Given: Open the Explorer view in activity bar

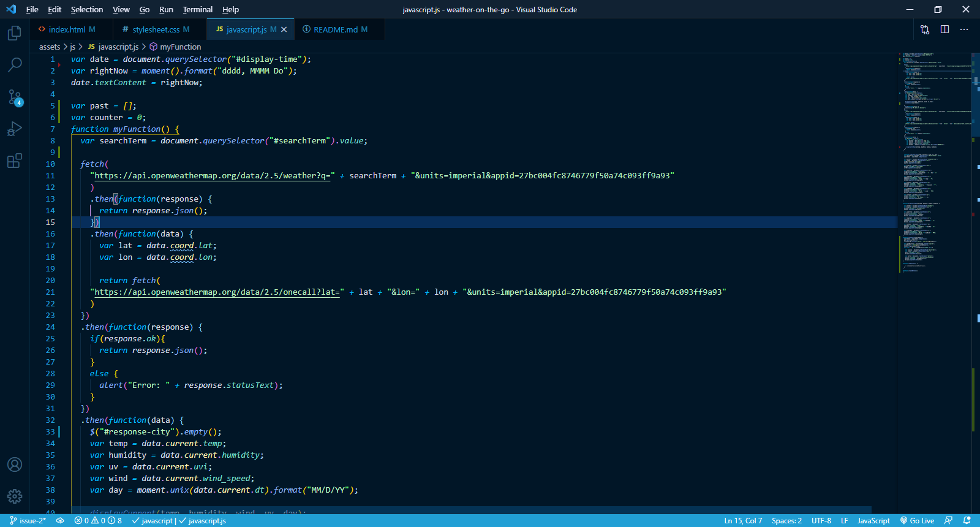Looking at the screenshot, I should [15, 32].
